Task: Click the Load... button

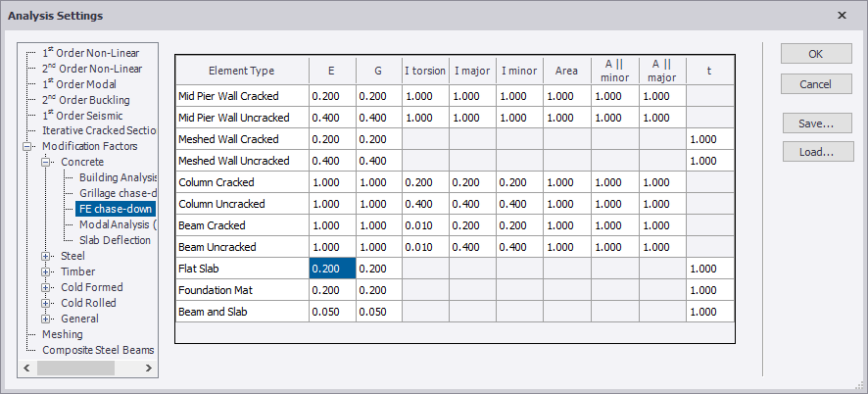Action: click(815, 152)
